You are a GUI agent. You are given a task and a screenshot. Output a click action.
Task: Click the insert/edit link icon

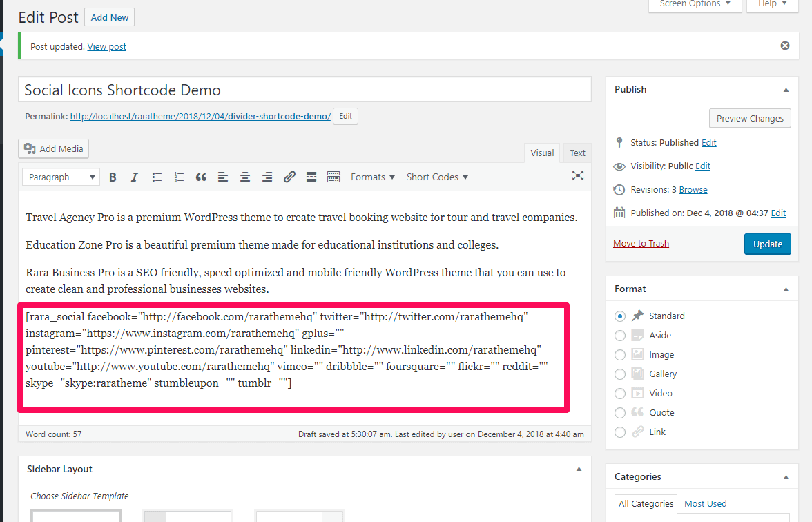(289, 177)
